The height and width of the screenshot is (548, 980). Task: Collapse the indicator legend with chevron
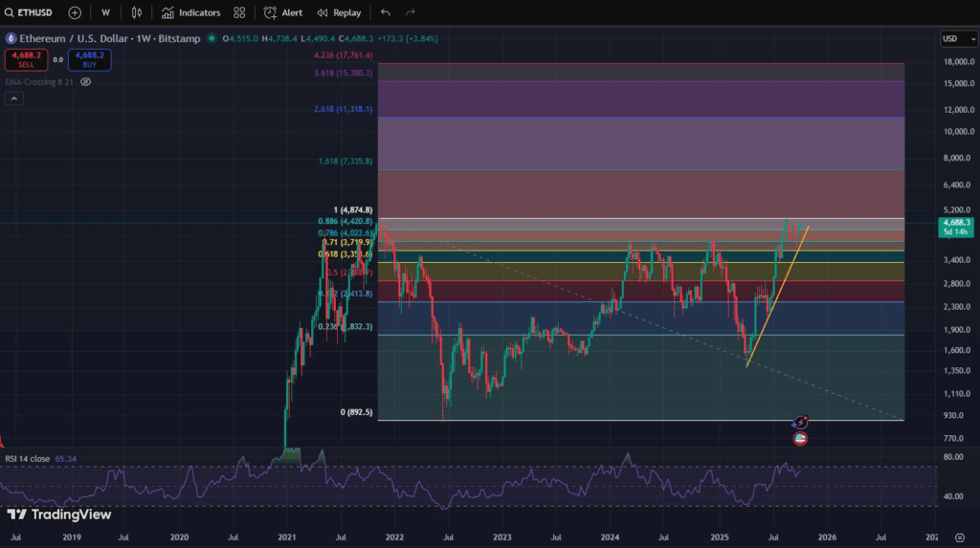pos(14,99)
